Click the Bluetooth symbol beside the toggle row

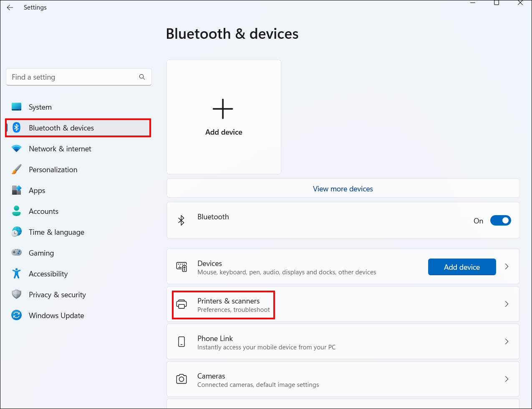181,220
